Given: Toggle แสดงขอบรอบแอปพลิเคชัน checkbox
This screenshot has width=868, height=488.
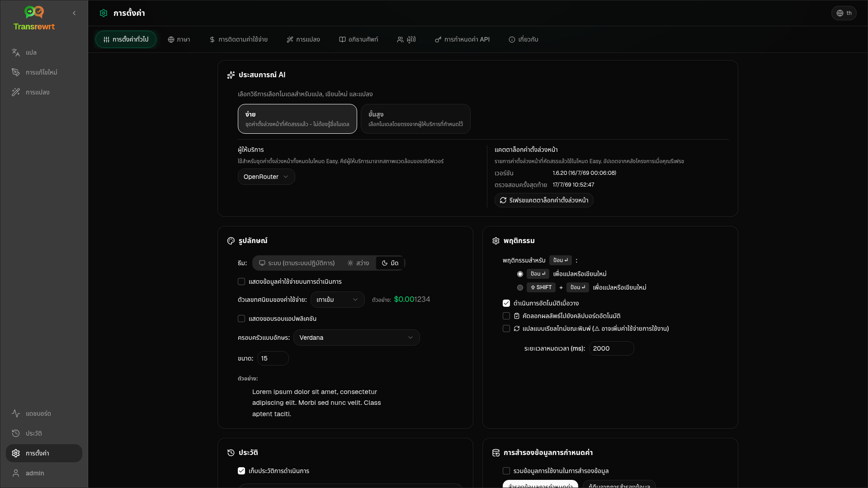Looking at the screenshot, I should [x=241, y=319].
